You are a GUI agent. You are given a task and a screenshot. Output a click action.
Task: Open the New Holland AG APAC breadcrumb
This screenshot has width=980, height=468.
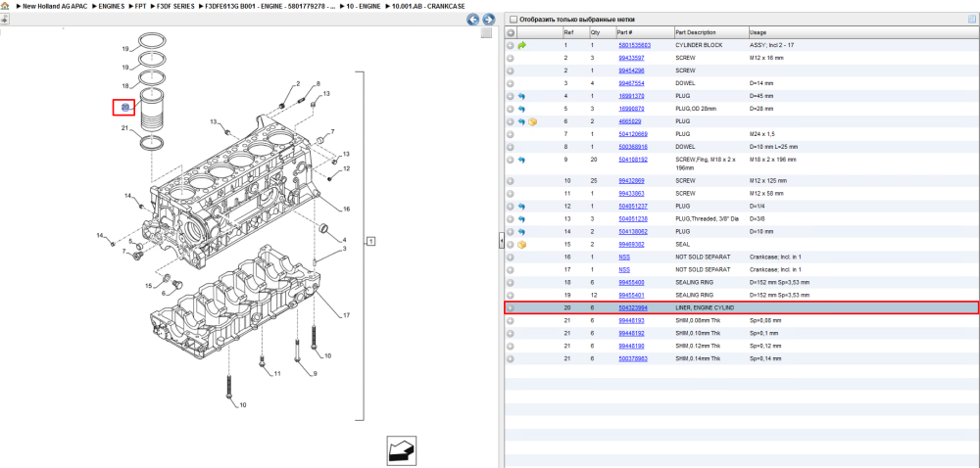coord(53,6)
